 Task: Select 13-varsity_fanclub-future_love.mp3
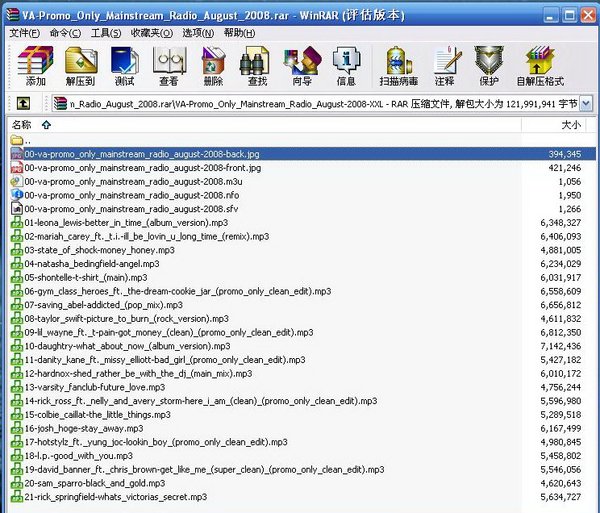tap(95, 388)
